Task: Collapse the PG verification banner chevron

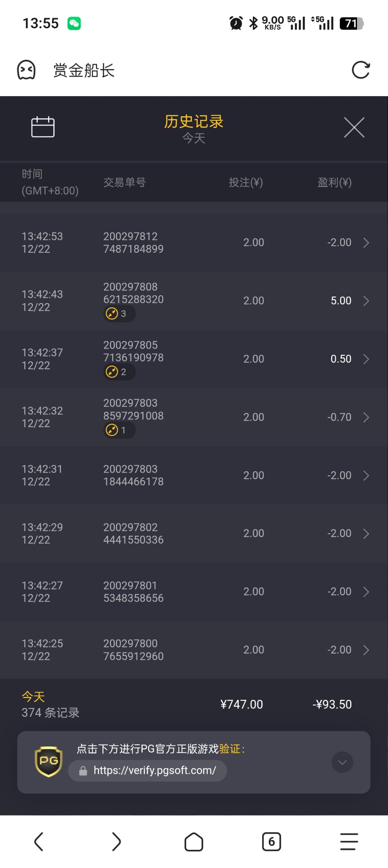Action: tap(342, 762)
